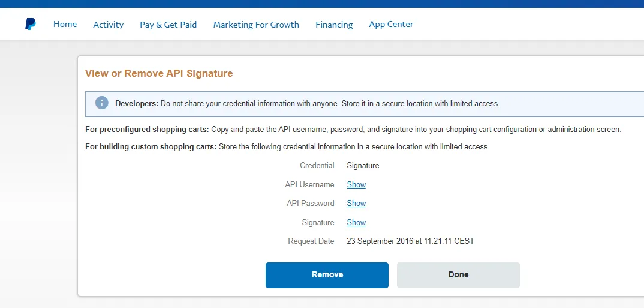Viewport: 644px width, 308px height.
Task: Click the 'Request Date' label
Action: 311,241
